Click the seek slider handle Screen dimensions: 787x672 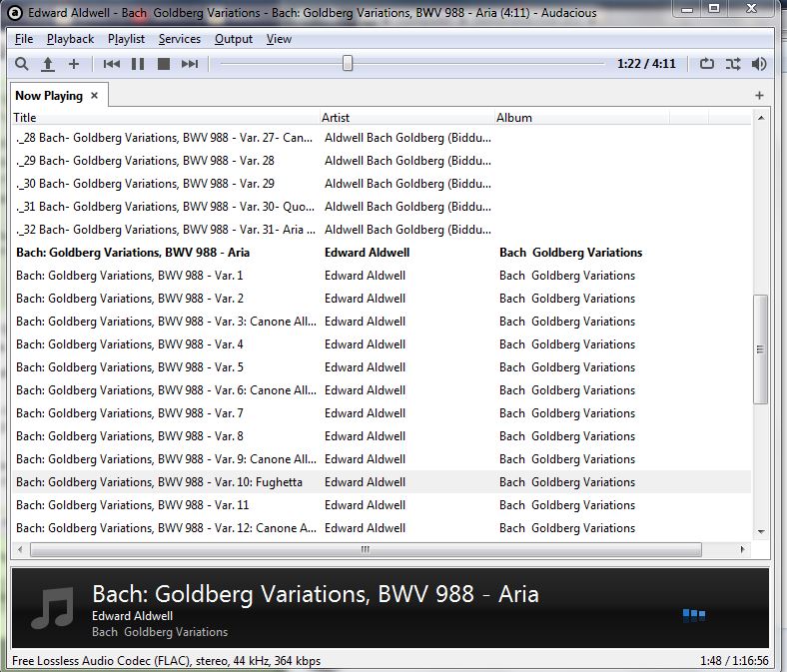tap(348, 64)
